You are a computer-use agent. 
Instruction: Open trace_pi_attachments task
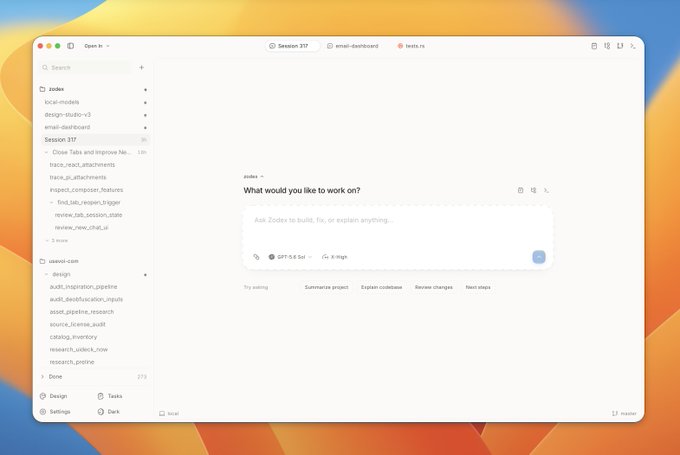pos(78,177)
